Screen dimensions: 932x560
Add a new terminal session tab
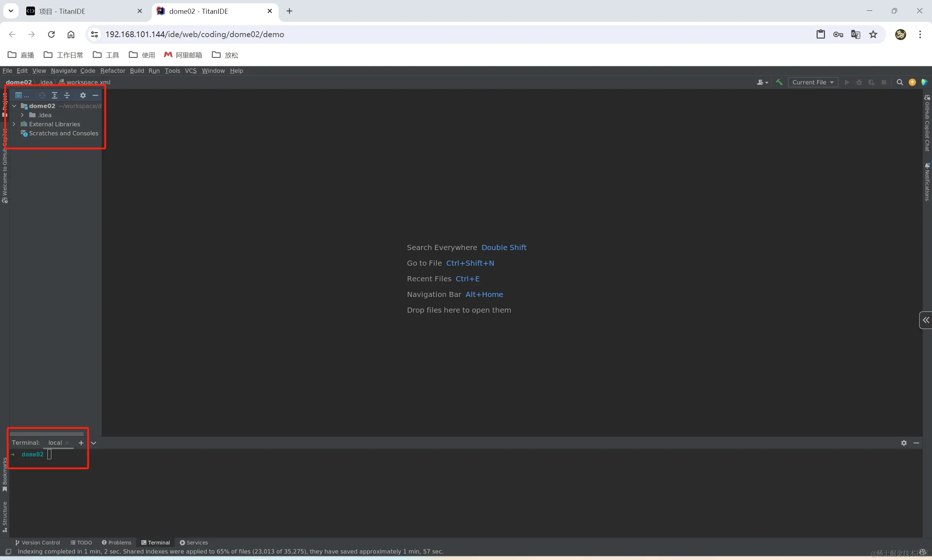(81, 443)
